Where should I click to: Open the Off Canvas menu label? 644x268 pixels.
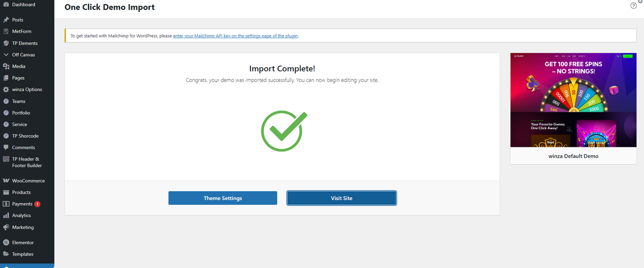tap(24, 55)
